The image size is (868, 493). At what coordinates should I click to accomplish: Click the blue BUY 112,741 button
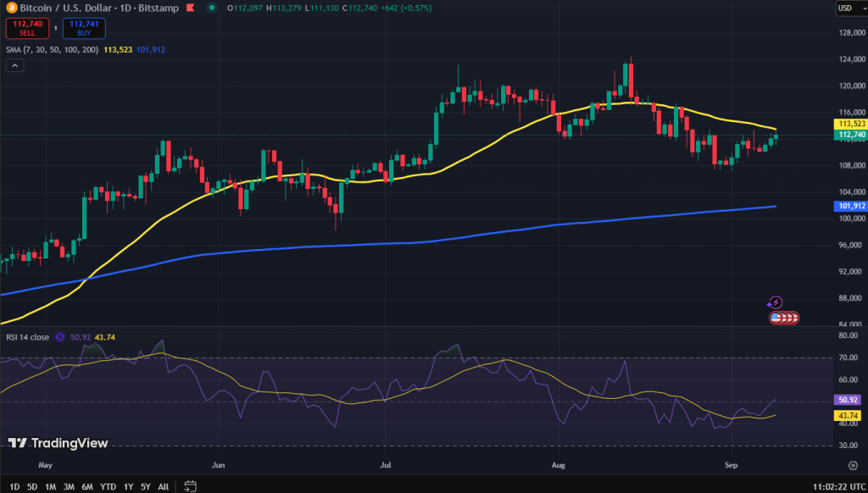point(84,28)
